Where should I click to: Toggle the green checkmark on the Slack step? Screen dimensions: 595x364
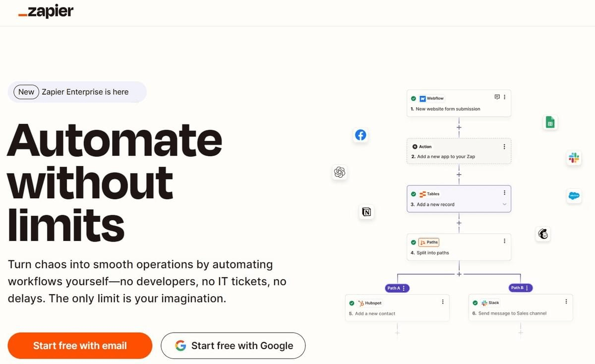click(x=476, y=303)
